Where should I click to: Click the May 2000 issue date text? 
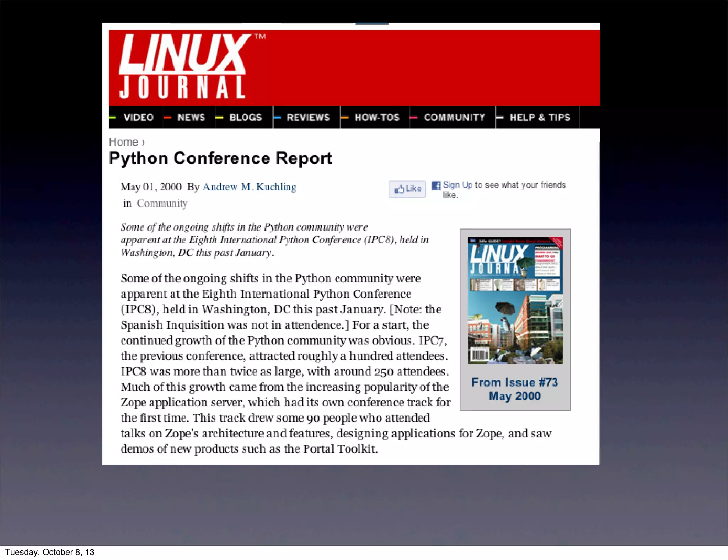click(x=514, y=396)
